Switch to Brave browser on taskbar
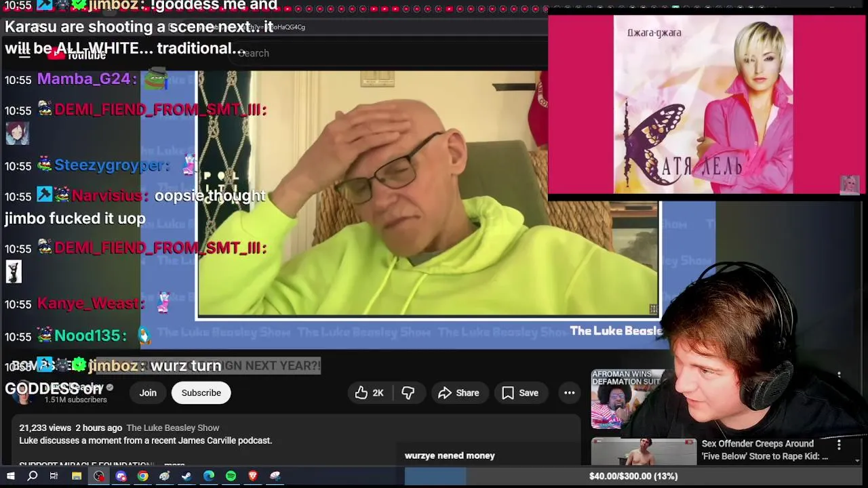The width and height of the screenshot is (868, 488). 253,476
